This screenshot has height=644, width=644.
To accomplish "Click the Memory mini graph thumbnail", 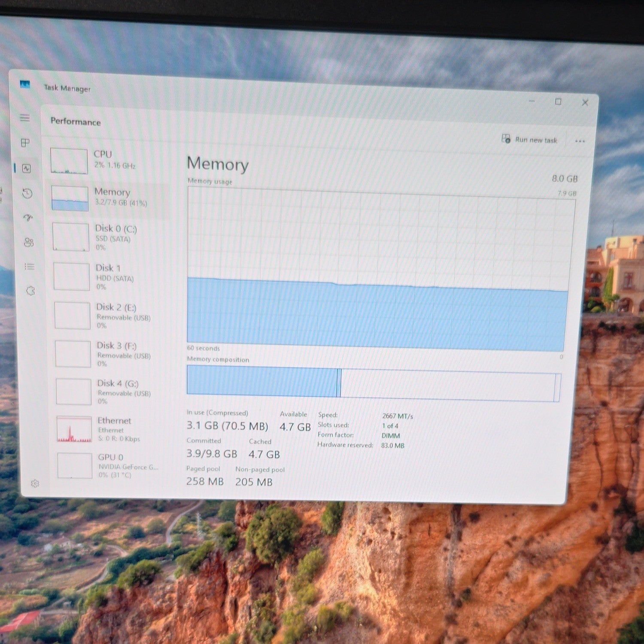I will pos(70,198).
